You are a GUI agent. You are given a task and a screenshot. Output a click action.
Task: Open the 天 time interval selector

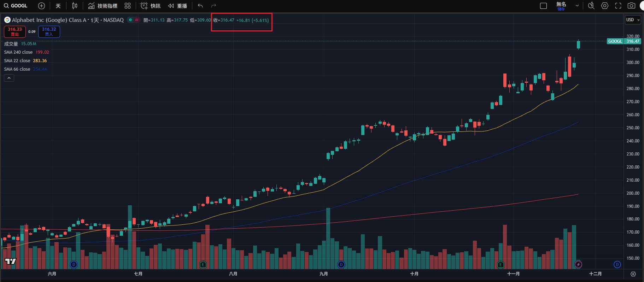58,6
